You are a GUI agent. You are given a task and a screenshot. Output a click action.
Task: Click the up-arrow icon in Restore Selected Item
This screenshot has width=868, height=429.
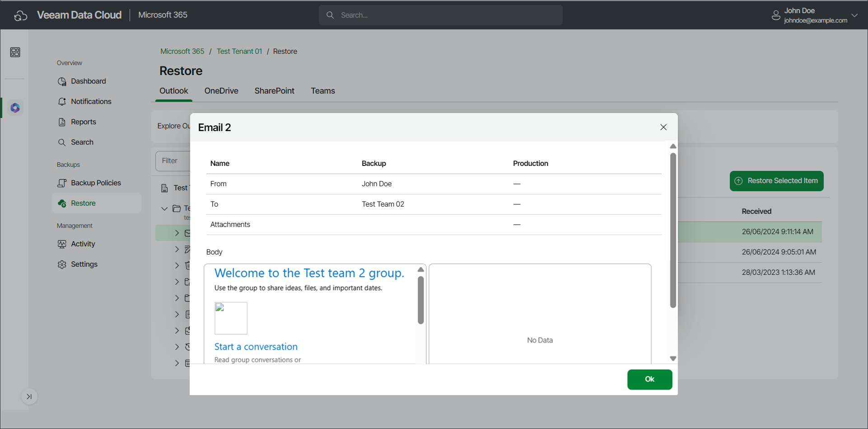coord(738,181)
